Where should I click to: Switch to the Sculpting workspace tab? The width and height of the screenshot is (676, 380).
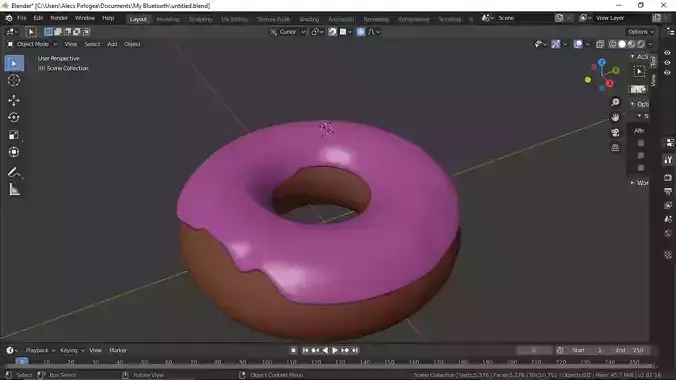click(200, 19)
